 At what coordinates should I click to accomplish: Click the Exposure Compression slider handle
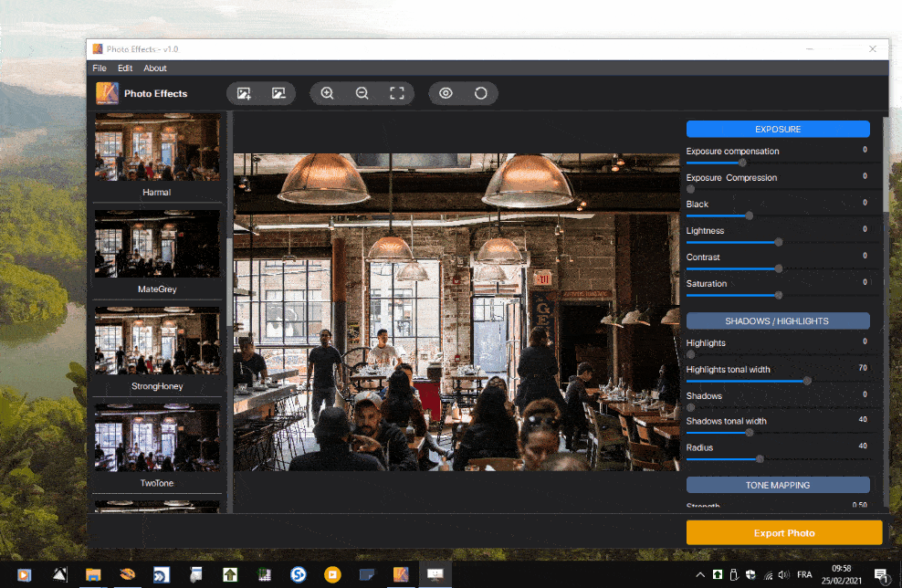tap(690, 189)
